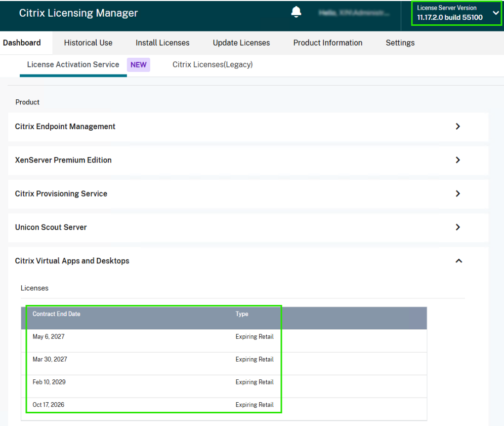Switch to Citrix Licenses(Legacy) sub-tab
Viewport: 504px width, 426px height.
click(x=213, y=65)
